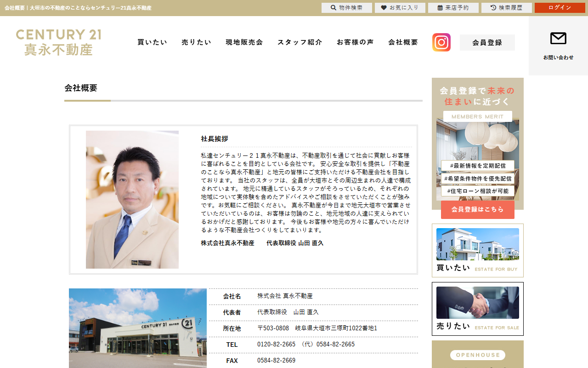Open お客様の声 navigation link
The image size is (588, 368).
click(x=355, y=42)
